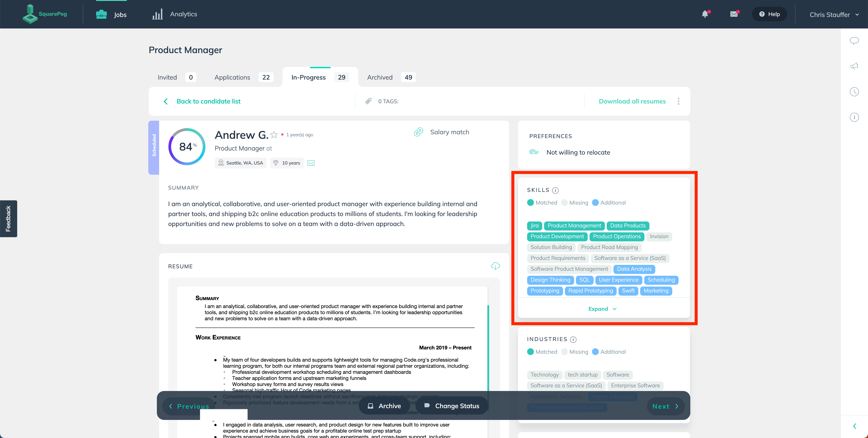Screen dimensions: 868x438
Task: Click the tech startup industry tag
Action: [x=582, y=375]
